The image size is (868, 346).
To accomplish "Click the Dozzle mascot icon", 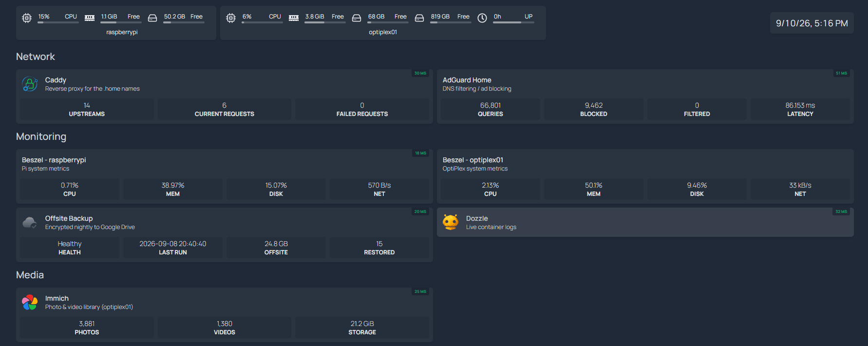I will [x=451, y=222].
